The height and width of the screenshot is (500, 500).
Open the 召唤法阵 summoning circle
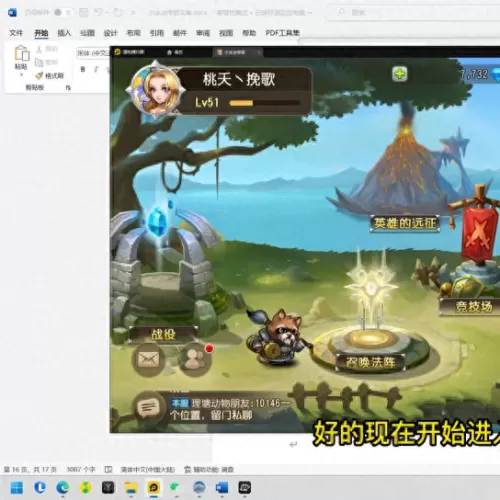click(370, 362)
